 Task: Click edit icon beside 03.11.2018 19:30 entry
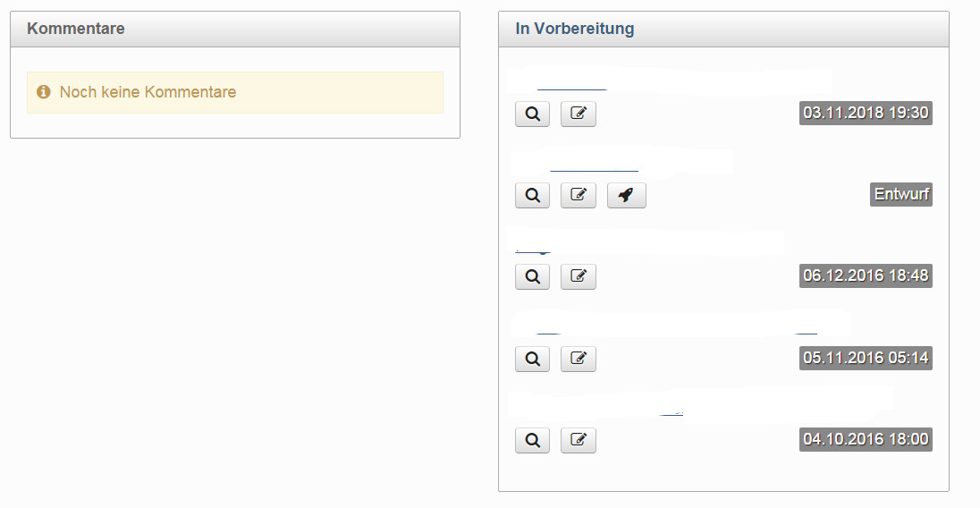[578, 114]
